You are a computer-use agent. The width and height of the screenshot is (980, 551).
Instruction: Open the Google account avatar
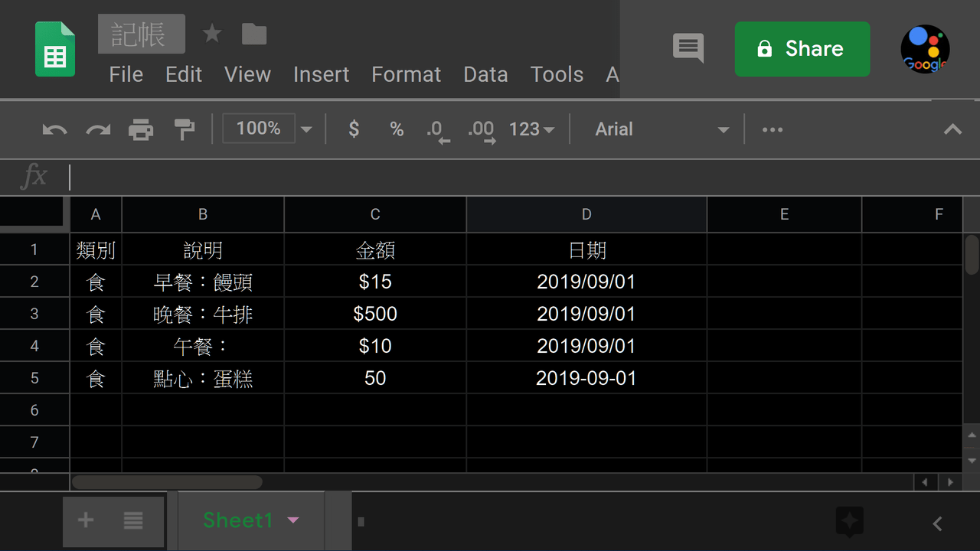pyautogui.click(x=925, y=49)
